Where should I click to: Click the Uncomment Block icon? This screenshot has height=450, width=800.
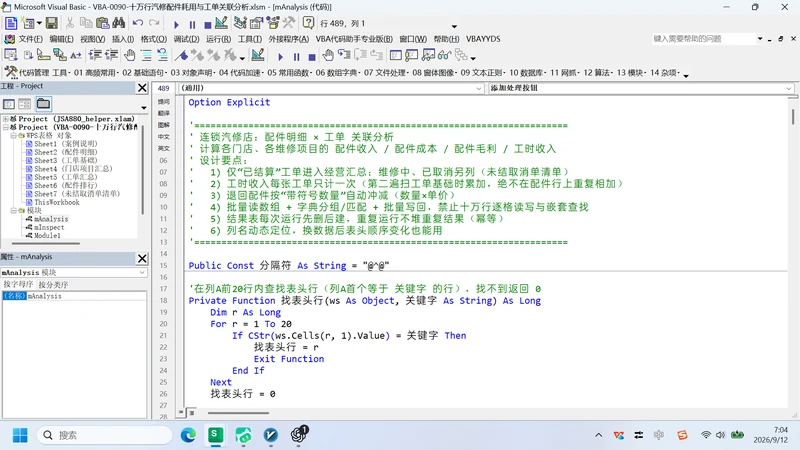pos(162,55)
